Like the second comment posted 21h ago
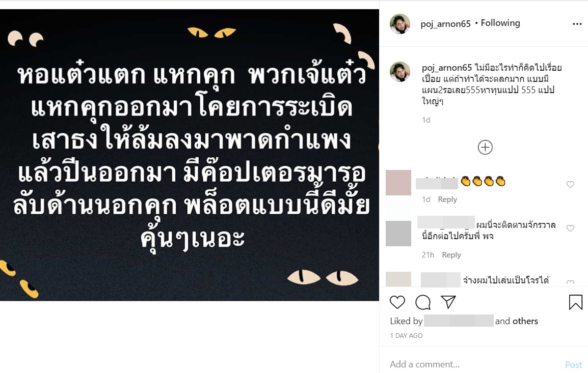The width and height of the screenshot is (588, 373). click(x=570, y=228)
